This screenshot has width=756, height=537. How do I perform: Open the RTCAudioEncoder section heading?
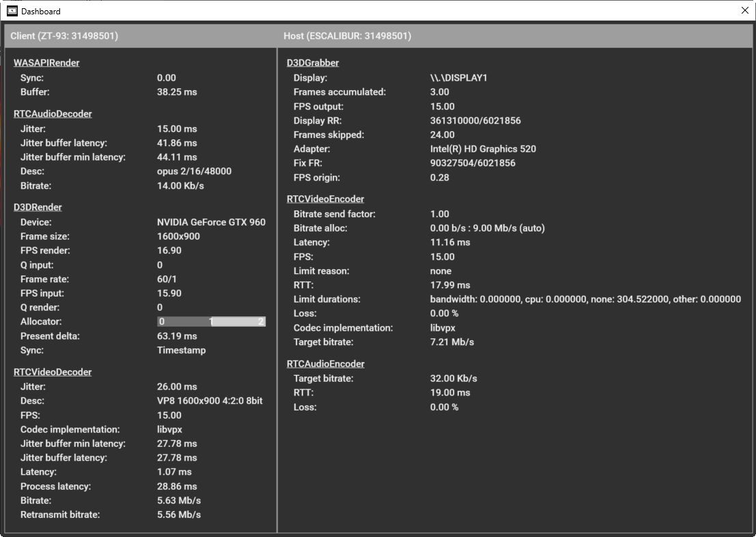(x=325, y=364)
